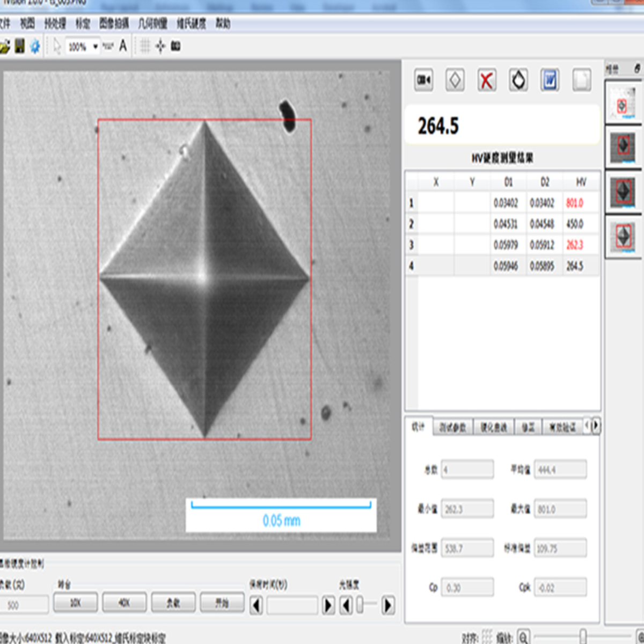Click the diamond indentation measure icon
This screenshot has height=644, width=644.
click(x=455, y=80)
